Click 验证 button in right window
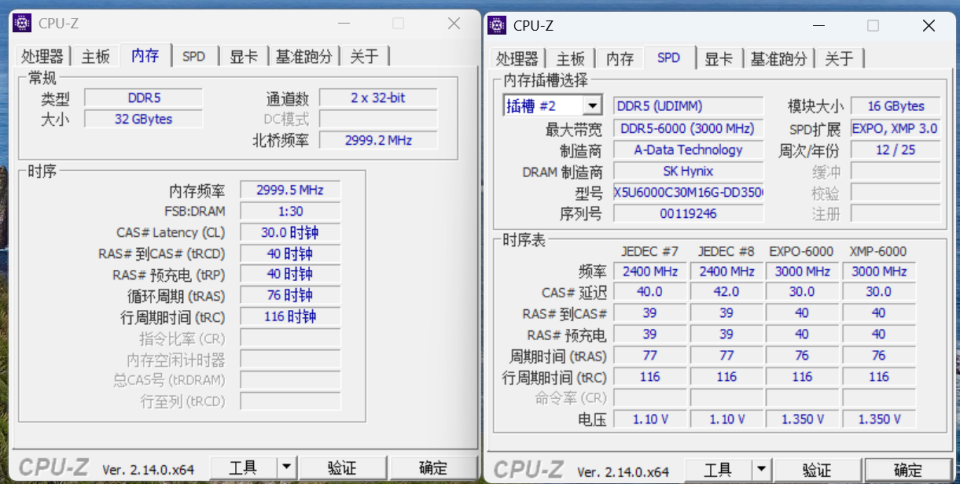Image resolution: width=960 pixels, height=484 pixels. click(x=817, y=470)
